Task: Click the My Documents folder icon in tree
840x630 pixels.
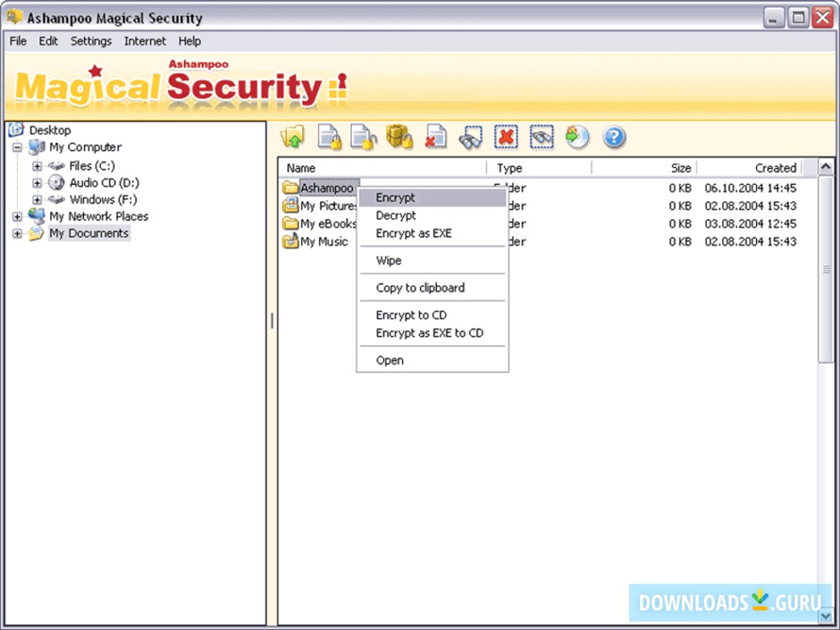Action: coord(36,233)
